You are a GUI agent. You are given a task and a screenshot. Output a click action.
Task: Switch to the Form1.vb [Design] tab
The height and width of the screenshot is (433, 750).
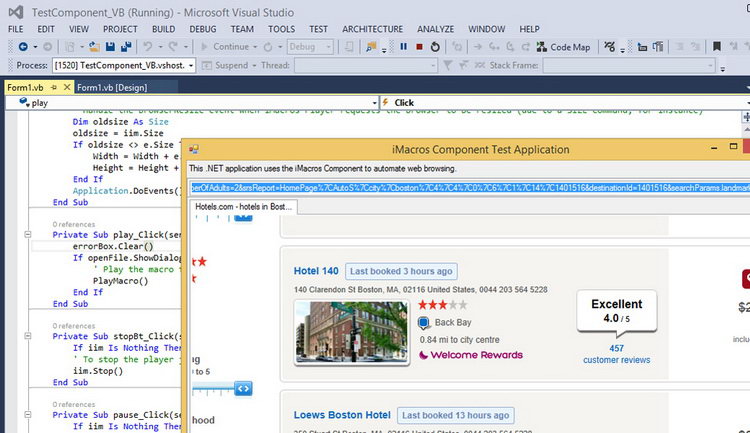112,88
